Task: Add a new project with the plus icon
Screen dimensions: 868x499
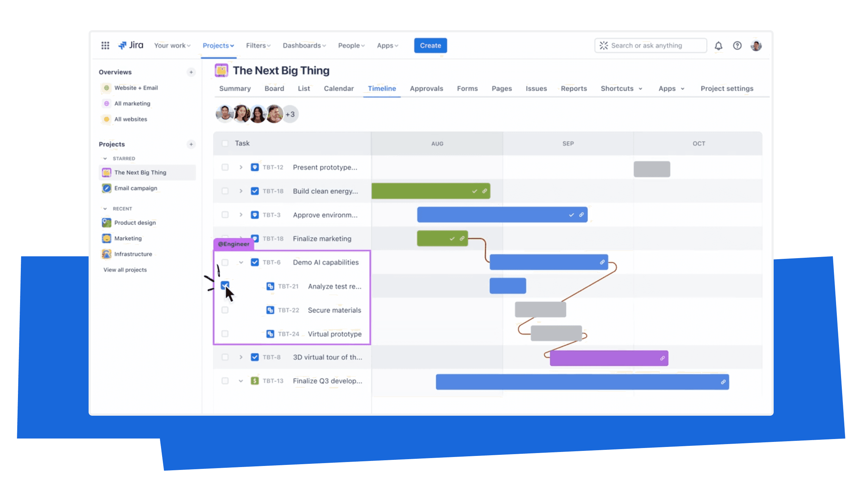Action: (x=191, y=144)
